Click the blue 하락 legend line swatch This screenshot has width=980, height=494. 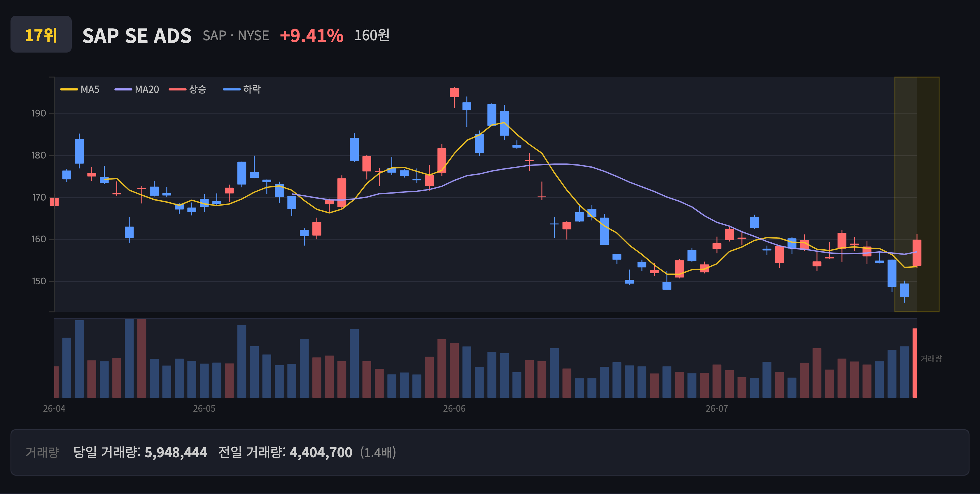(x=232, y=90)
